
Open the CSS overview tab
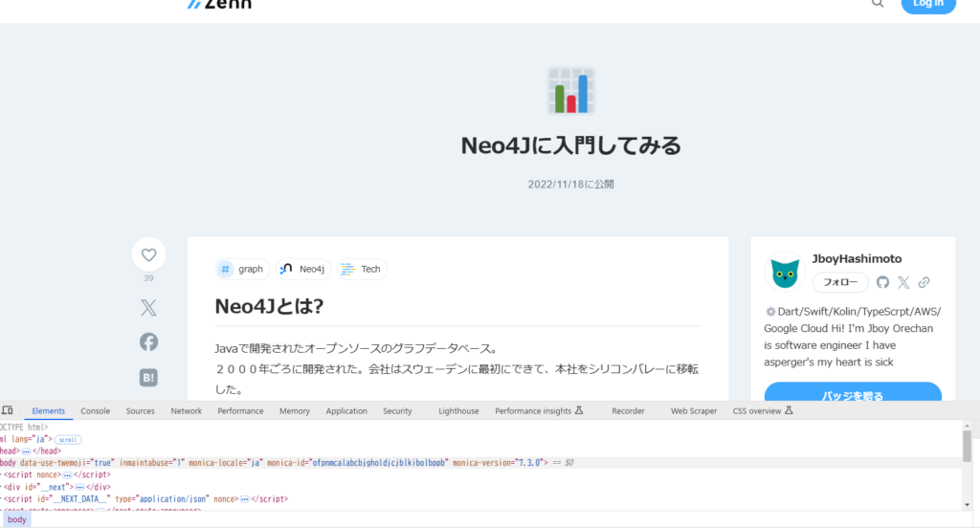tap(763, 411)
